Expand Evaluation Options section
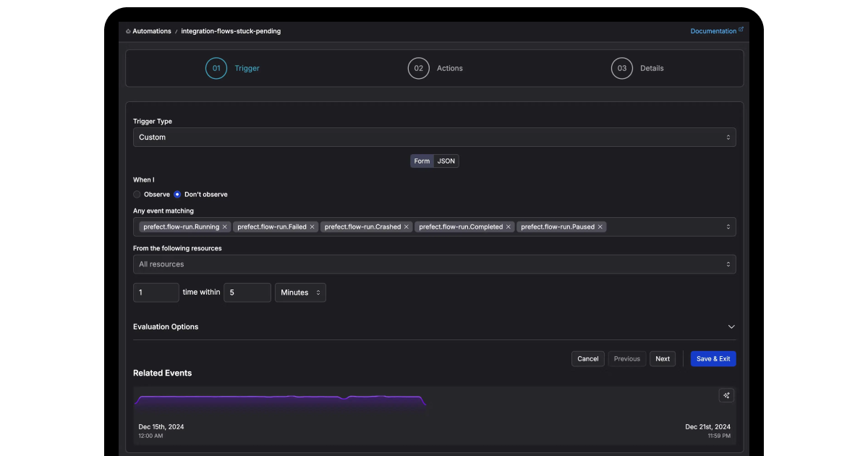 coord(435,326)
